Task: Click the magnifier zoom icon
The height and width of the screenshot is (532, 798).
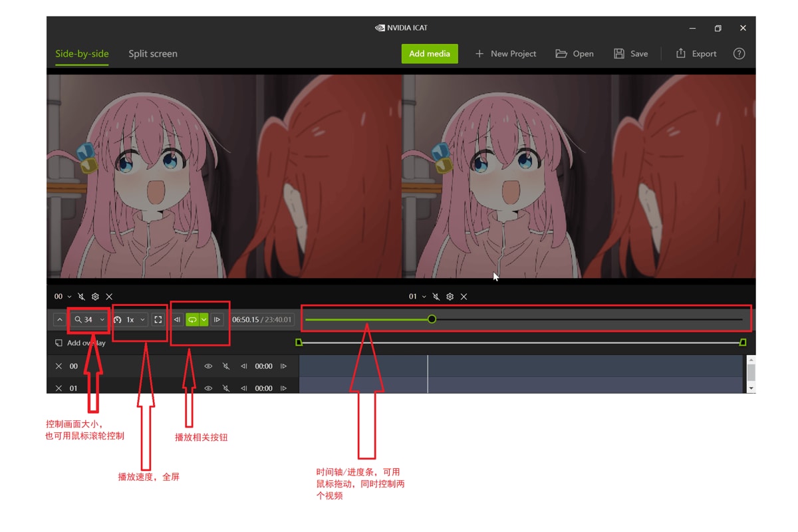Action: [78, 320]
